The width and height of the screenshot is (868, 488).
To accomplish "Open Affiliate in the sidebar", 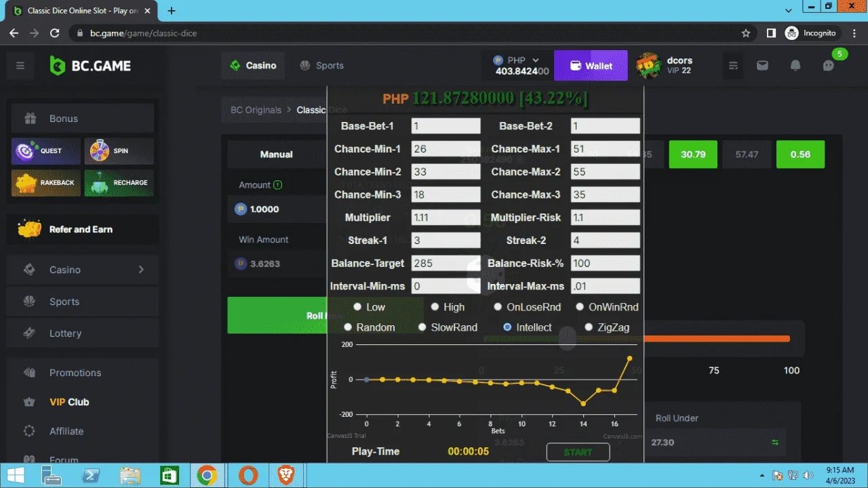I will 83,431.
